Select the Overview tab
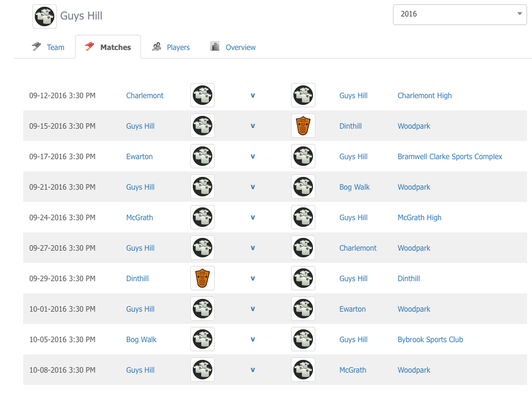 pyautogui.click(x=233, y=47)
